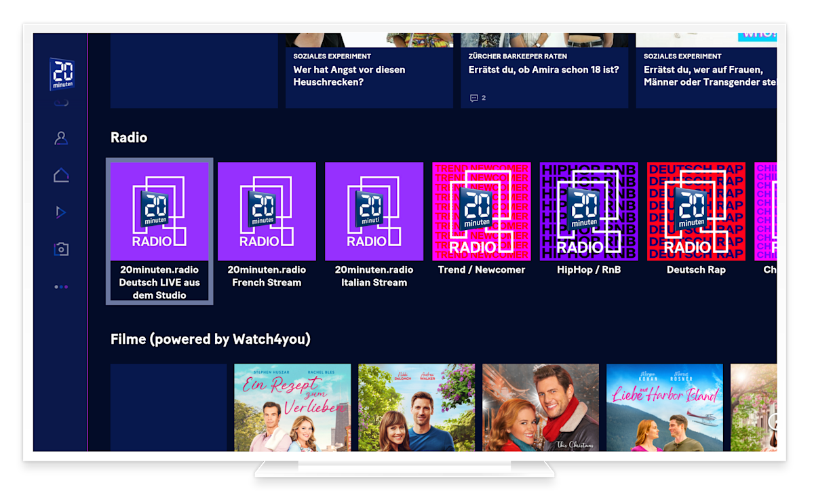
Task: Go to Home via the house icon
Action: tap(61, 175)
